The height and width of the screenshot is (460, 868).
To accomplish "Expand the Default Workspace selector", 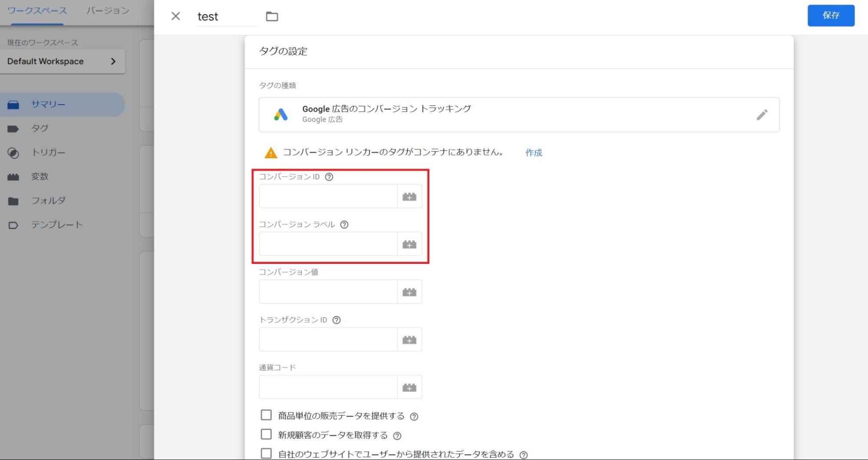I will click(63, 61).
